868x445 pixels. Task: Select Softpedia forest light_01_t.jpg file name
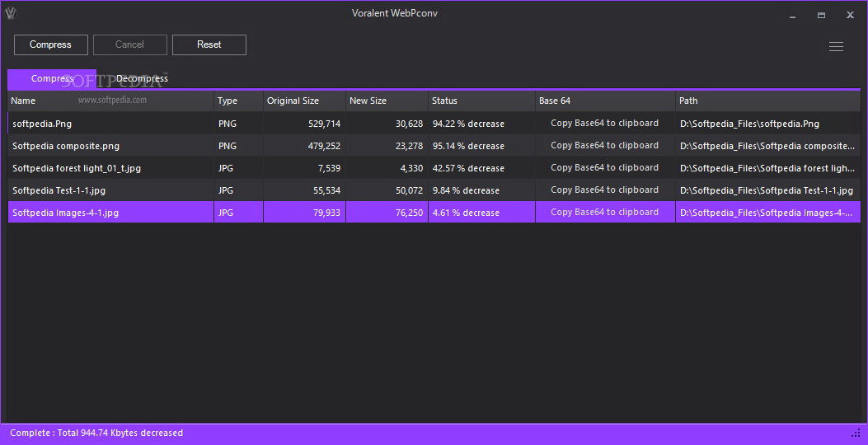click(x=77, y=168)
